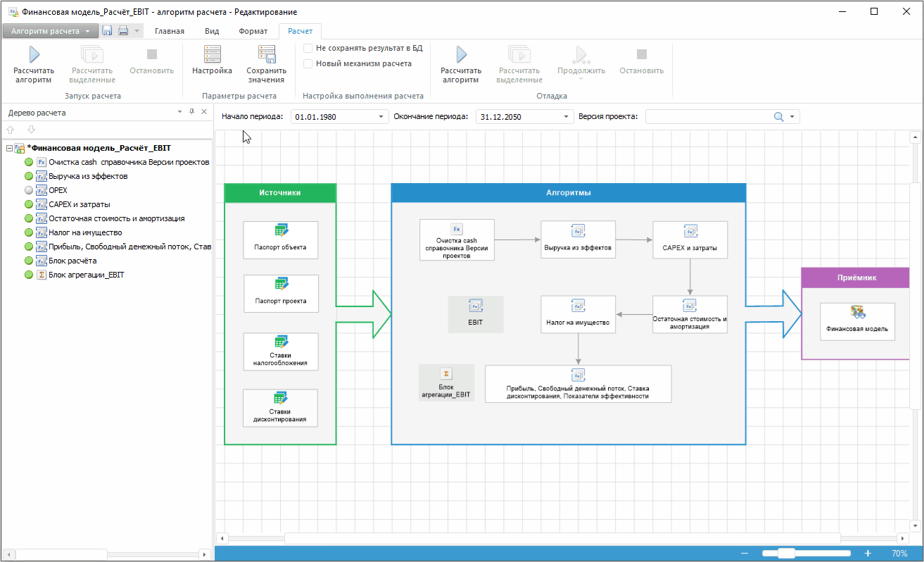Viewport: 924px width, 562px height.
Task: Click the zoom slider handle in status bar
Action: [x=786, y=554]
